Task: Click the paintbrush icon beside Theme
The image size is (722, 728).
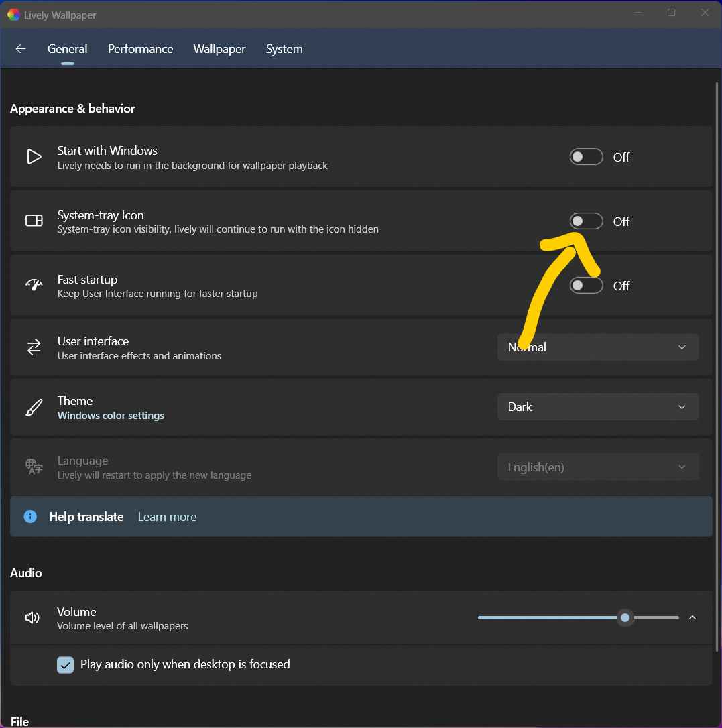Action: (x=34, y=407)
